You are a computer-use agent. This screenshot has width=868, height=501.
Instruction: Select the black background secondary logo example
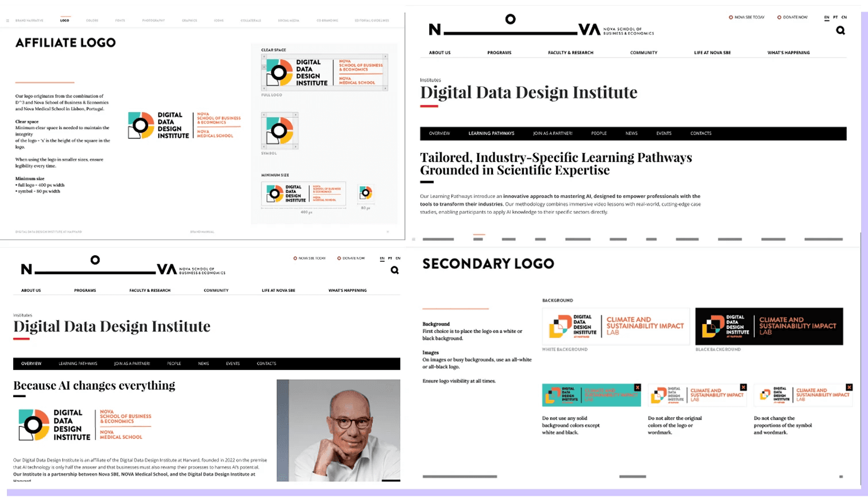click(x=769, y=326)
